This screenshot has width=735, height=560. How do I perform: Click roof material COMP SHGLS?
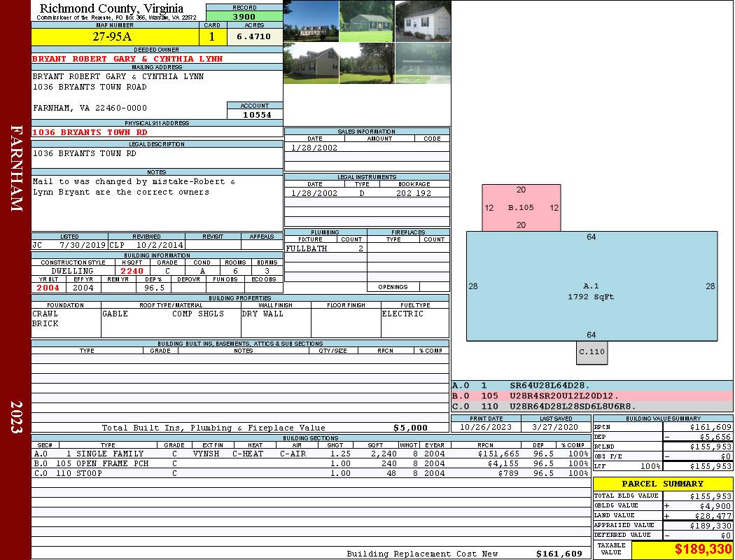click(x=198, y=314)
